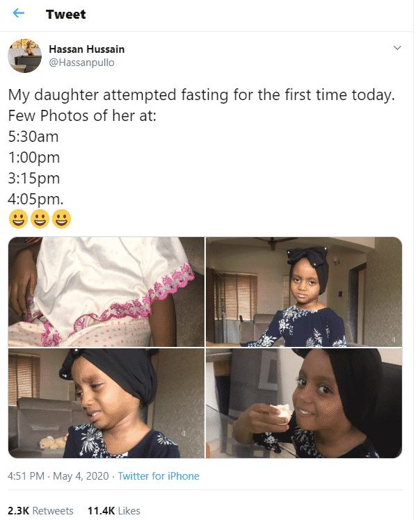Click the third smiley emoji in the tweet

tap(61, 219)
